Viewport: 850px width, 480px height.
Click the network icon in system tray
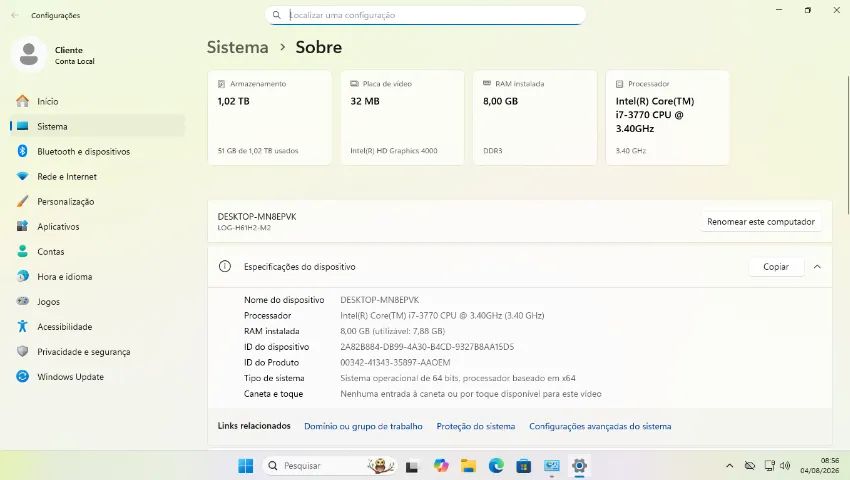coord(769,465)
